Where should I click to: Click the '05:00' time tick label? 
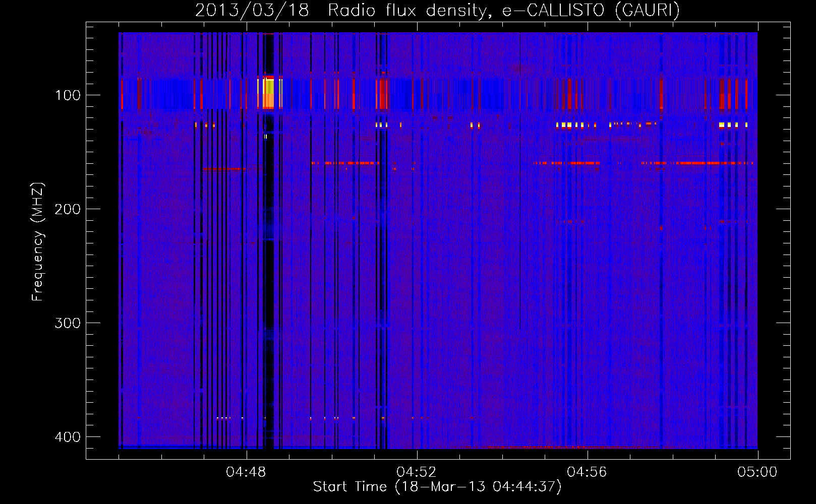(757, 472)
